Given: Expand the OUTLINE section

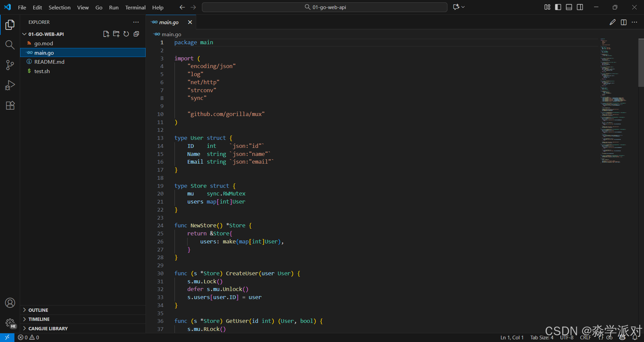Looking at the screenshot, I should click(x=83, y=310).
